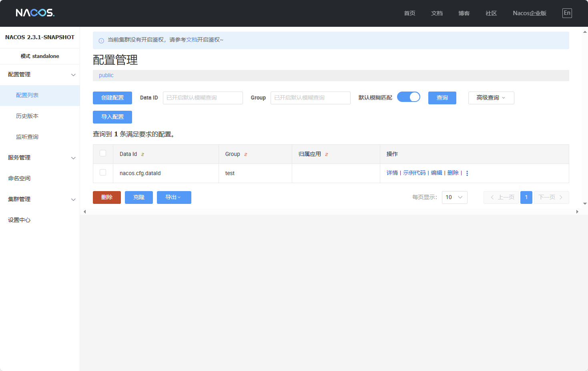Open 历史版本 in the sidebar
This screenshot has width=588, height=371.
click(x=27, y=116)
